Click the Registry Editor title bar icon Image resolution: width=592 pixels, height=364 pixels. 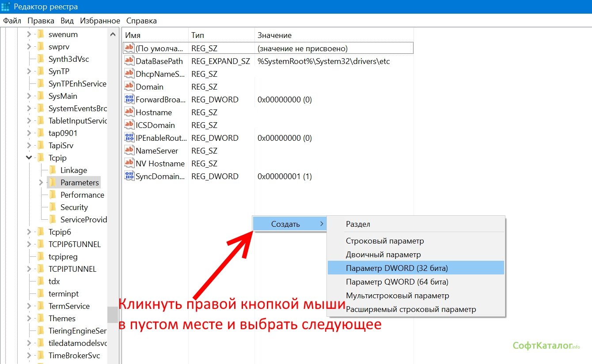coord(5,7)
